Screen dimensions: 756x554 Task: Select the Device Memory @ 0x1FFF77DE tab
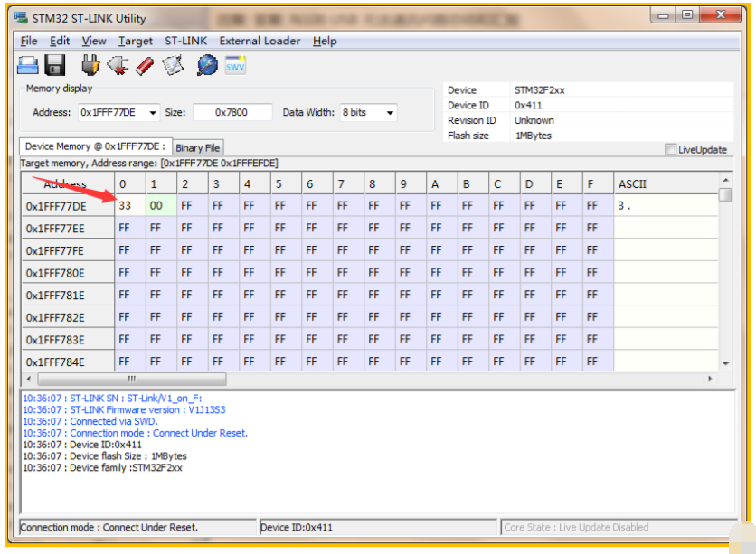pyautogui.click(x=96, y=146)
